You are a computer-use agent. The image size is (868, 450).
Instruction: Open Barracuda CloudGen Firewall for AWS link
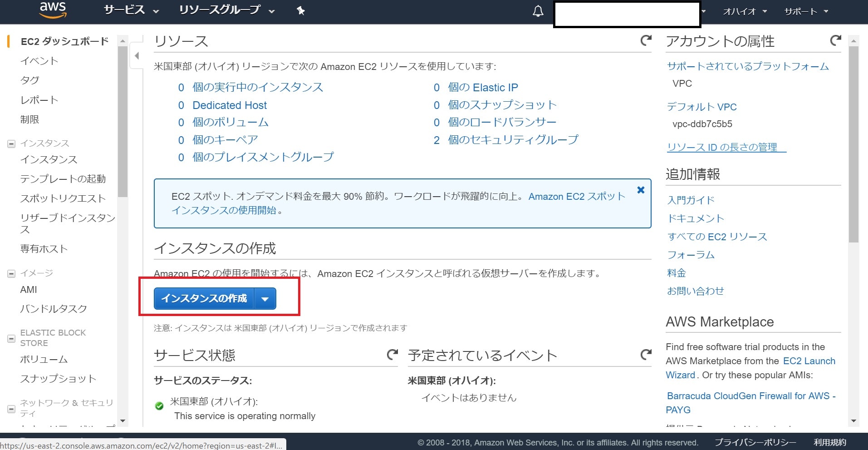(750, 403)
